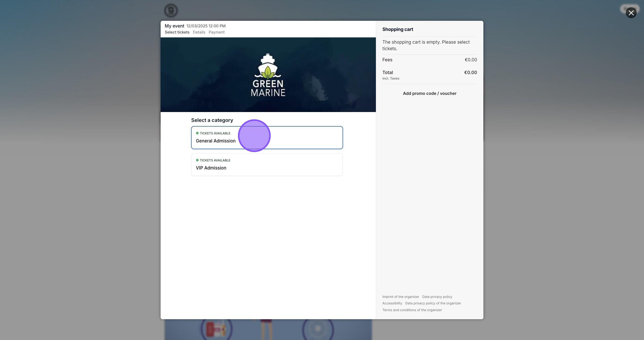The width and height of the screenshot is (644, 340).
Task: Click the circular logo behind the overlay
Action: [171, 11]
